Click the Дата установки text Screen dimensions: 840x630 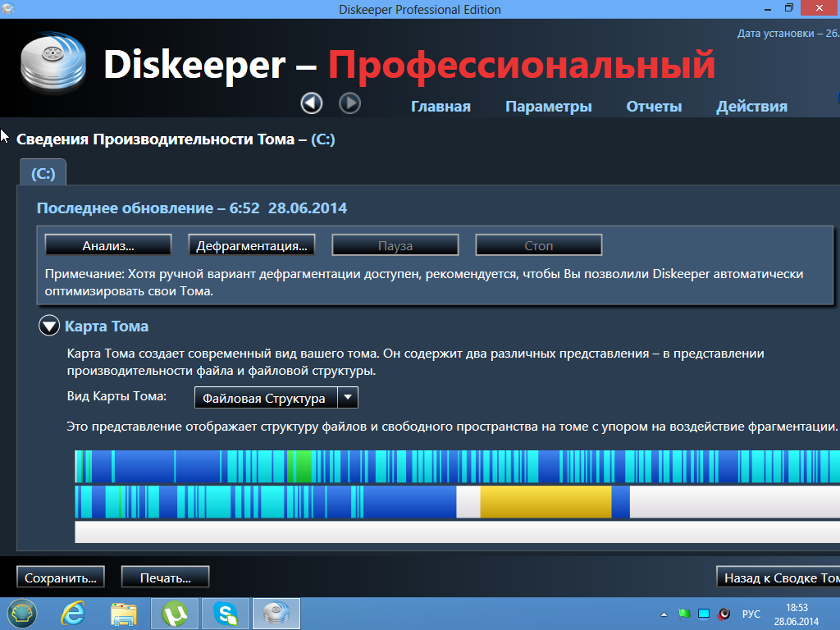tap(788, 33)
